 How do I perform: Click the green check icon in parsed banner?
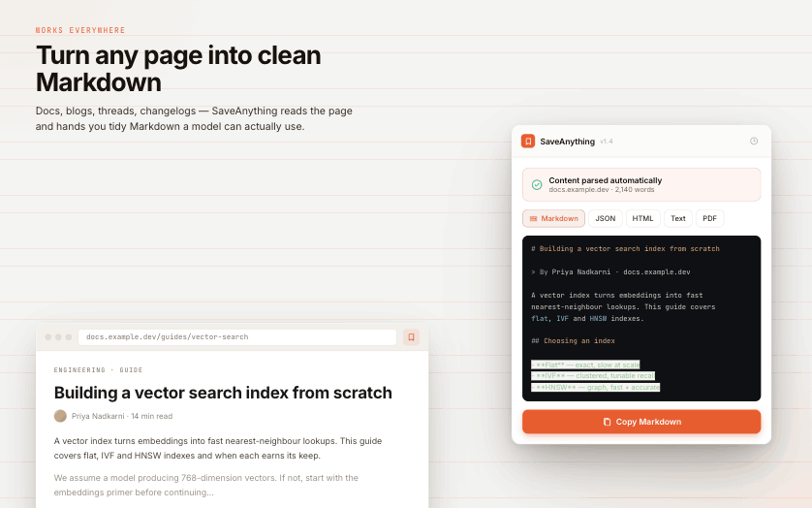(537, 184)
